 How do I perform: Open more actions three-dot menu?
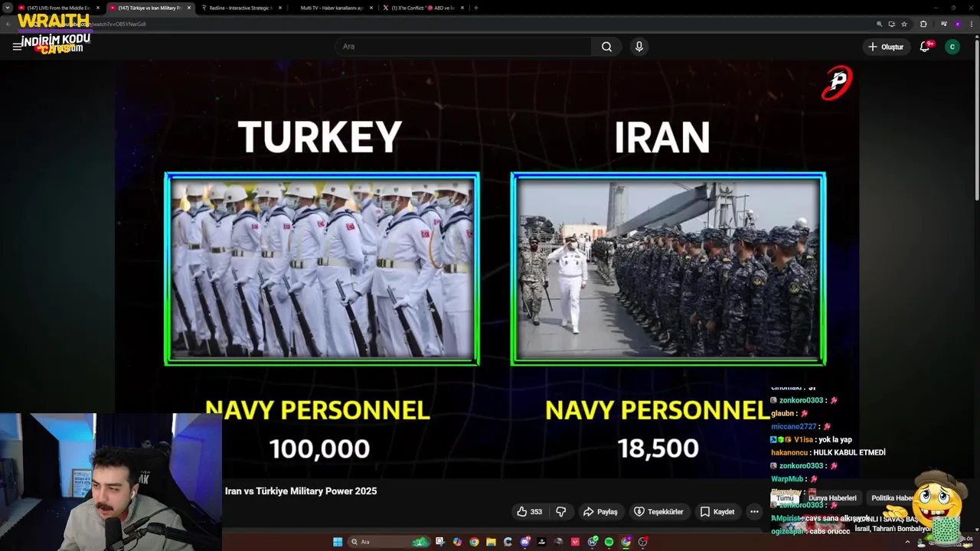pyautogui.click(x=754, y=512)
